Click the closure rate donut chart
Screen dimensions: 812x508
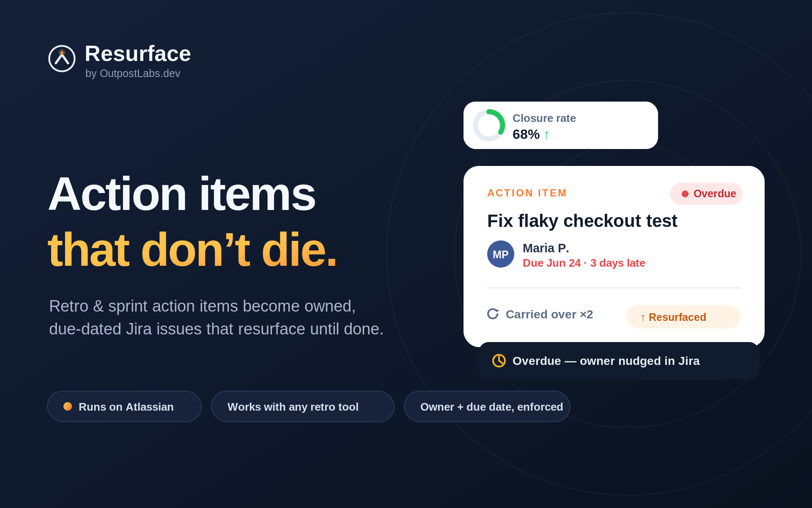(x=489, y=125)
